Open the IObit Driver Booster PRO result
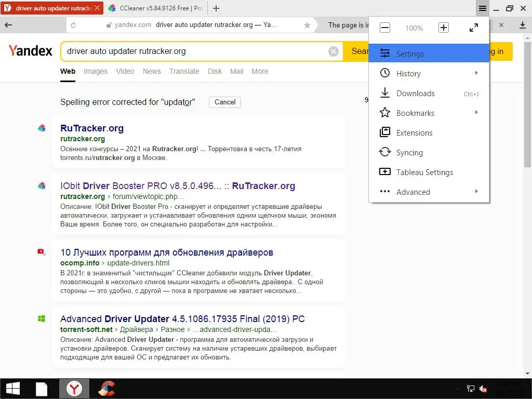The width and height of the screenshot is (532, 399). (178, 186)
